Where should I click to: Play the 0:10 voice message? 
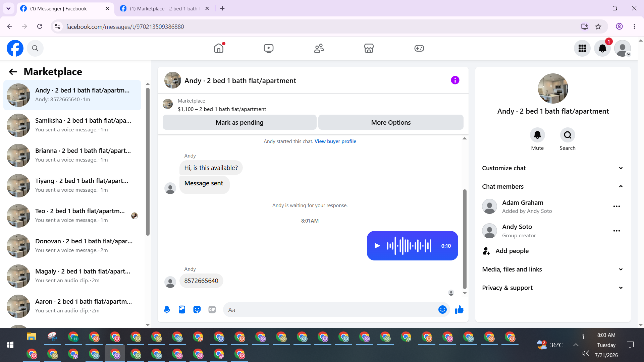(377, 246)
